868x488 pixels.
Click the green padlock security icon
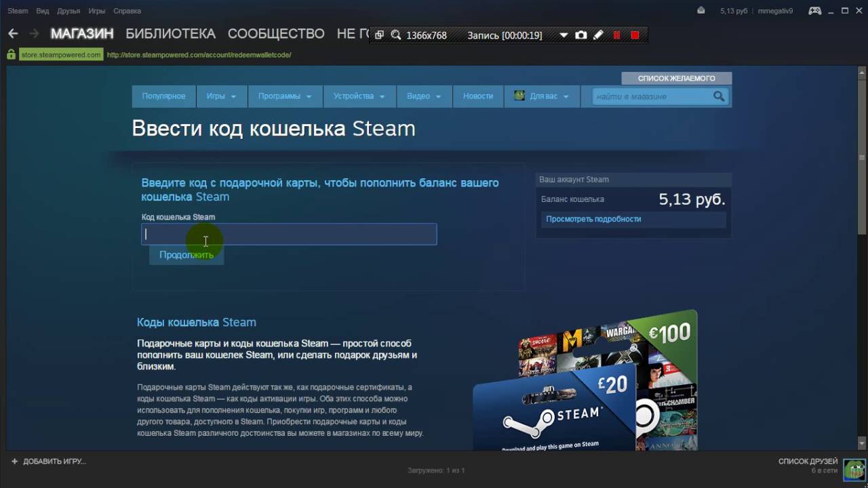[x=11, y=54]
